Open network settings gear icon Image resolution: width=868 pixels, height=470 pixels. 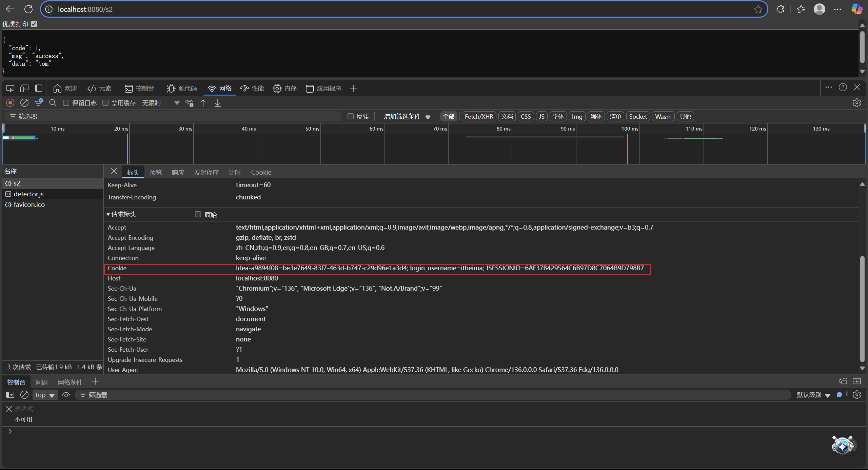click(856, 103)
